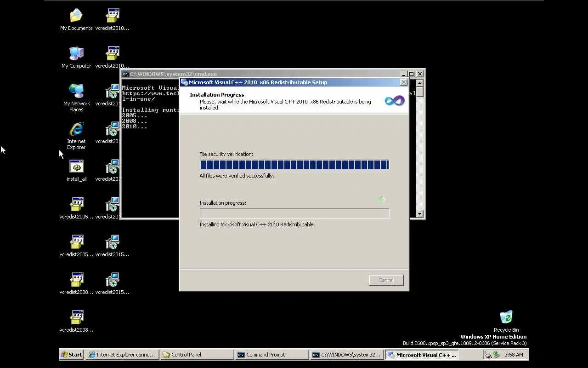The height and width of the screenshot is (368, 588).
Task: Close the Visual C++ Redistributable Setup dialog
Action: pyautogui.click(x=403, y=83)
